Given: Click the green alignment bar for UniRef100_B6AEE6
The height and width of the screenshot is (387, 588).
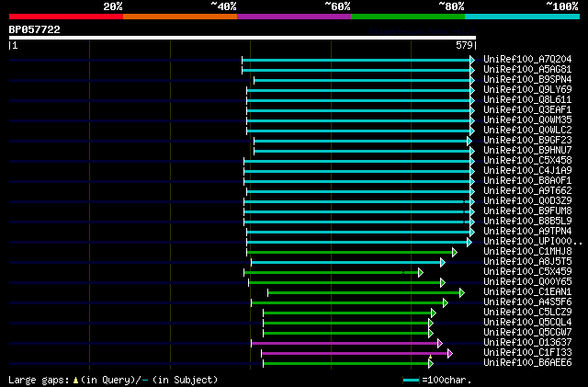Looking at the screenshot, I should point(346,364).
